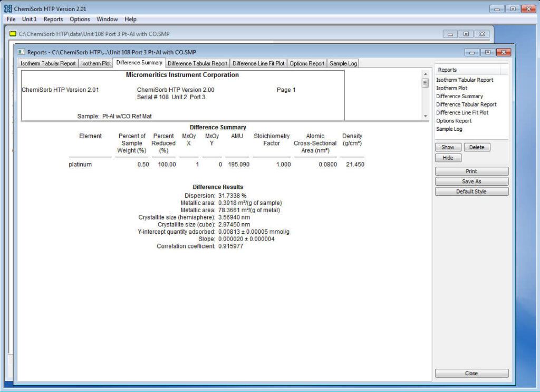Print the Difference Summary report
The width and height of the screenshot is (540, 392).
pyautogui.click(x=471, y=171)
